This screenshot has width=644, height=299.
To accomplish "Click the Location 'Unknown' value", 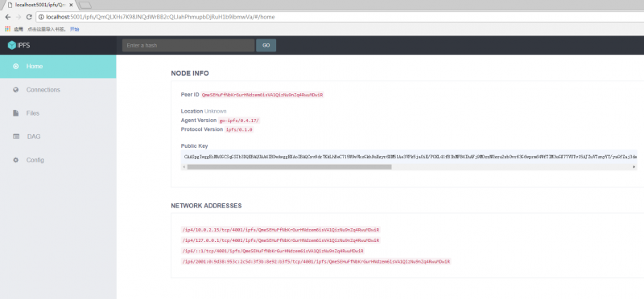I will click(215, 111).
